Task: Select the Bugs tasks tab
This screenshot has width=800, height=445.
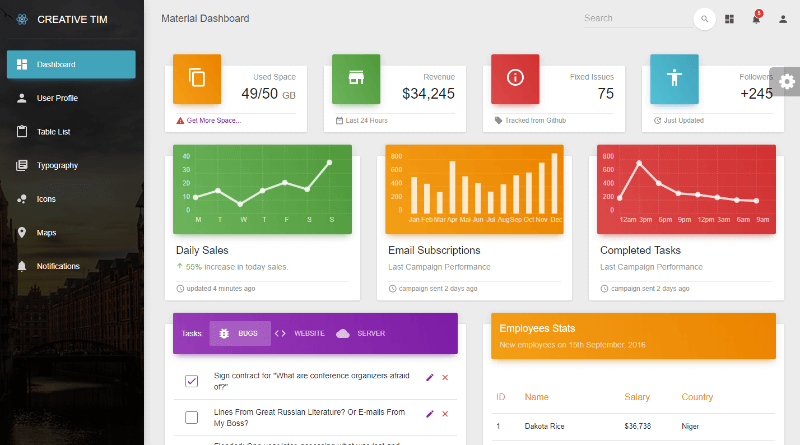Action: 240,333
